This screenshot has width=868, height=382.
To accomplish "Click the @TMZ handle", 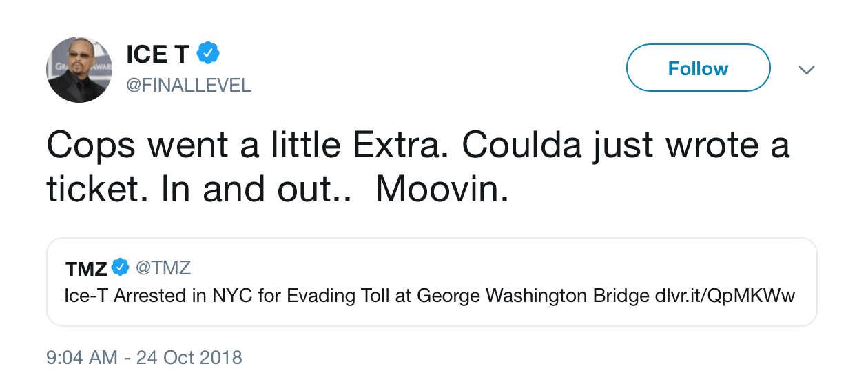I will [x=163, y=267].
